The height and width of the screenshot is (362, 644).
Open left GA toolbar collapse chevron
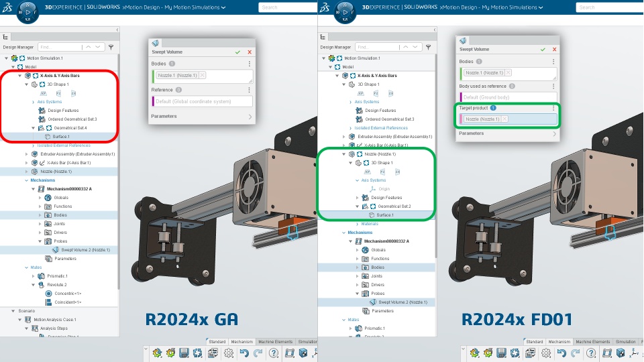(x=146, y=349)
